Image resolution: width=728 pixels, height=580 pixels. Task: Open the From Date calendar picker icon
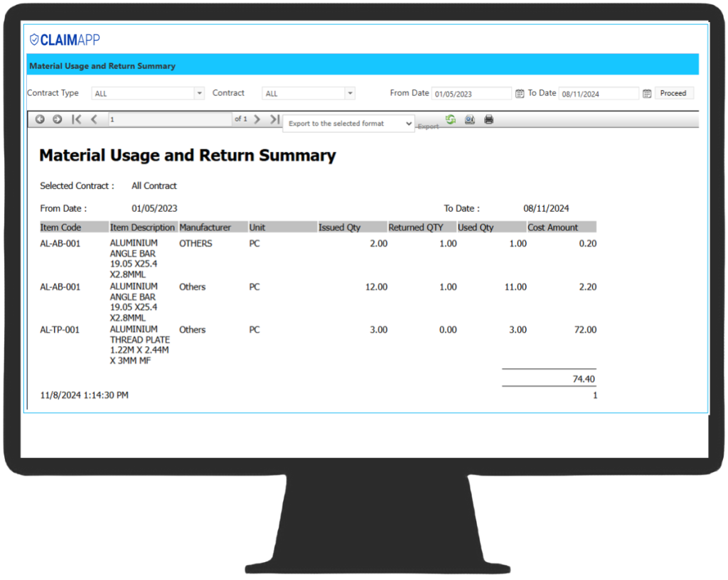coord(521,93)
